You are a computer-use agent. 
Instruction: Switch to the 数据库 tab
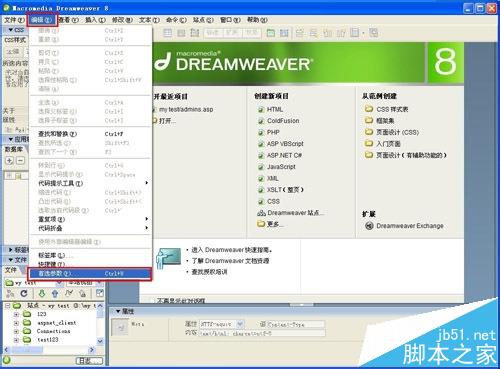pos(13,149)
